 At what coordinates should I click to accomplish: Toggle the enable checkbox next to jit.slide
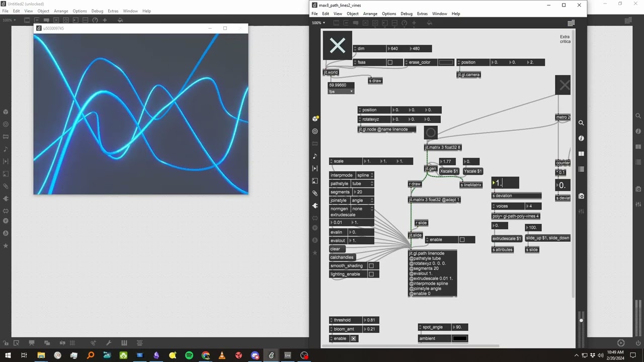pyautogui.click(x=462, y=239)
